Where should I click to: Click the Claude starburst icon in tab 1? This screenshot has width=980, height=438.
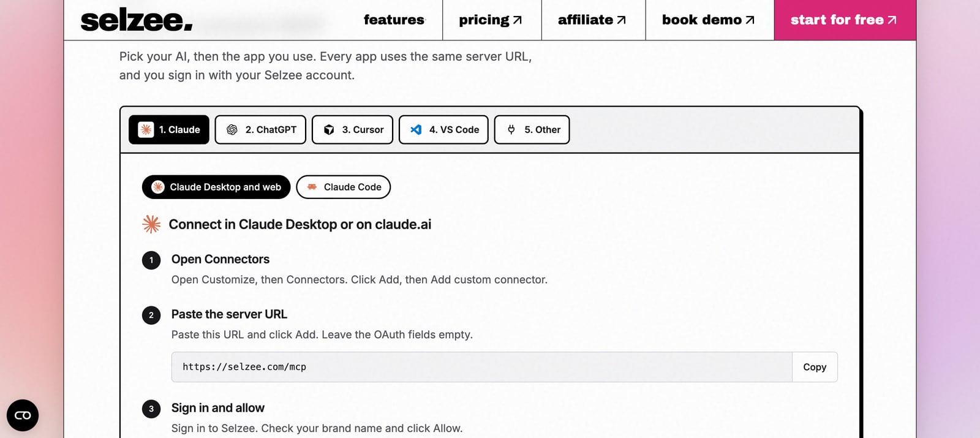coord(146,130)
